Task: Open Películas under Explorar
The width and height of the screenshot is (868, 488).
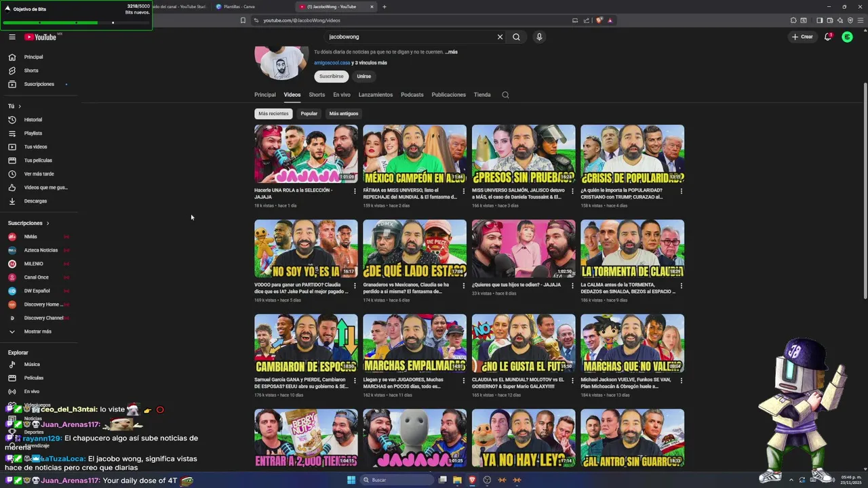Action: (41, 378)
